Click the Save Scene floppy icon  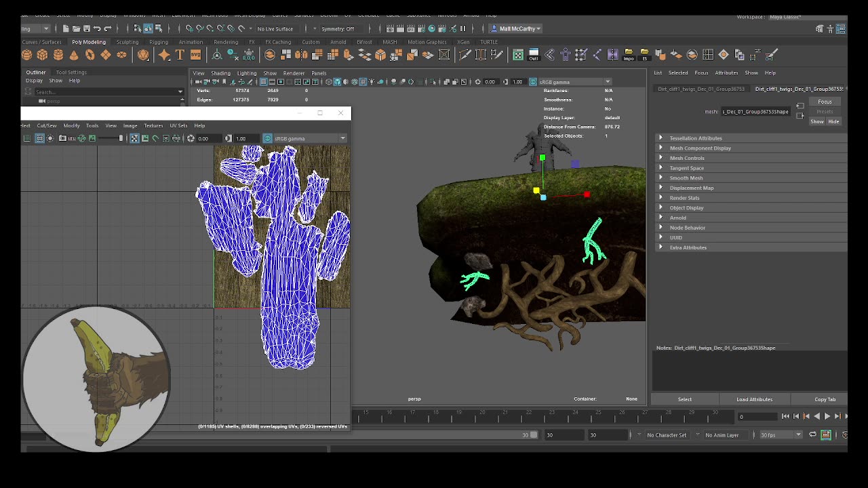86,28
